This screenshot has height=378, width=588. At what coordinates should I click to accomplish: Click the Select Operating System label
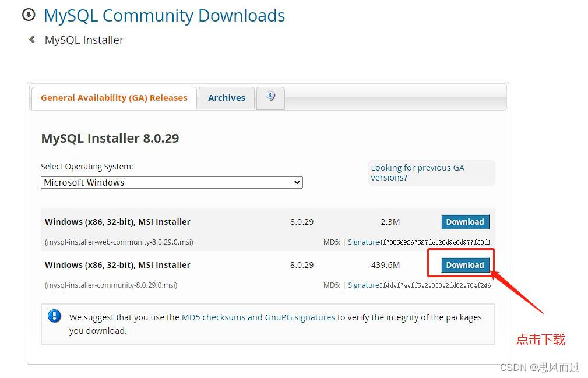coord(87,167)
